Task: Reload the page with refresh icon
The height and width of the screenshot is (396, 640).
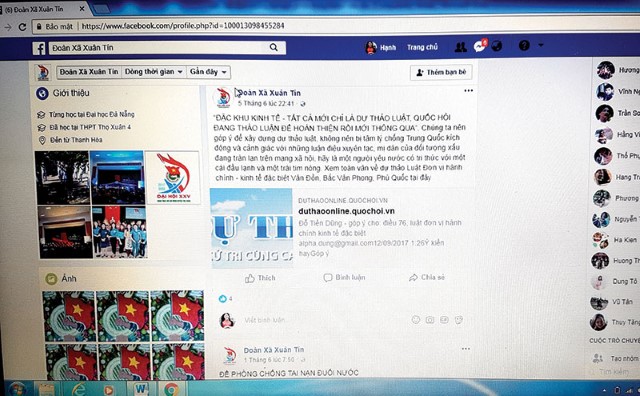Action: point(22,27)
